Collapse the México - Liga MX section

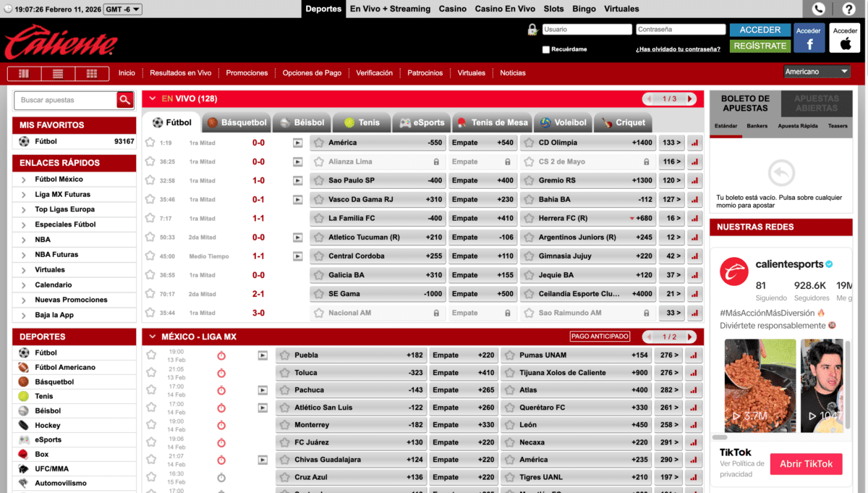pyautogui.click(x=151, y=337)
